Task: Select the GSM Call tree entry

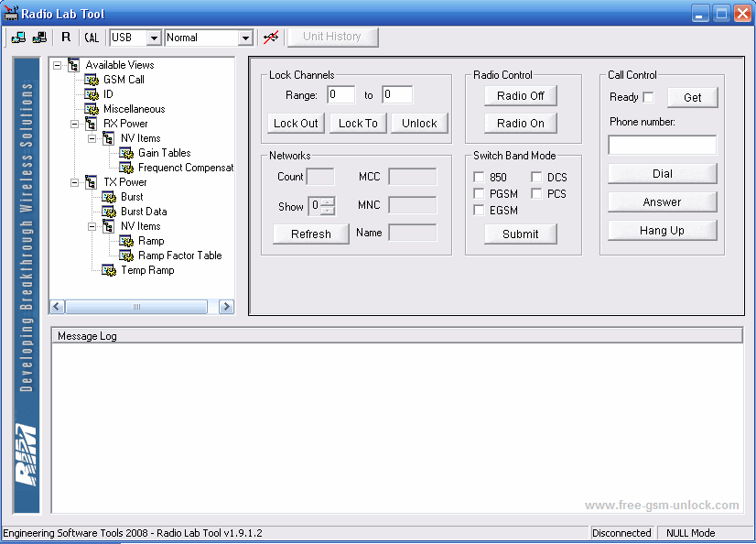Action: [x=124, y=80]
